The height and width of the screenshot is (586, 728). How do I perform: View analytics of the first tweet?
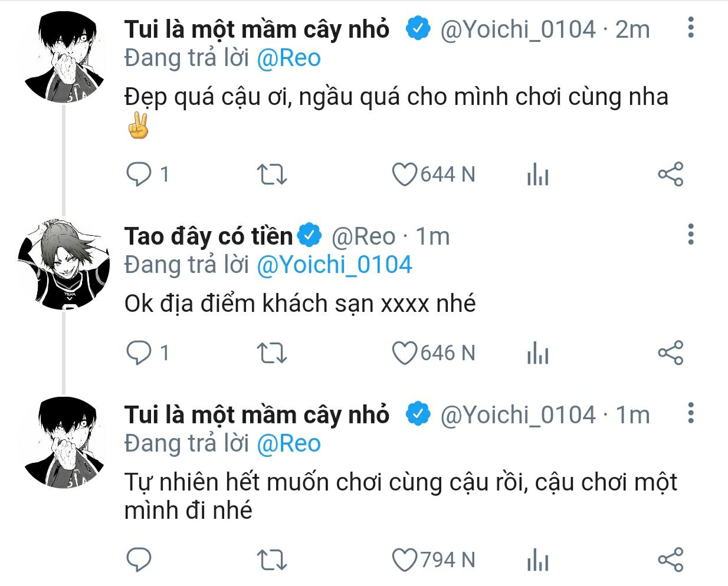pos(537,175)
